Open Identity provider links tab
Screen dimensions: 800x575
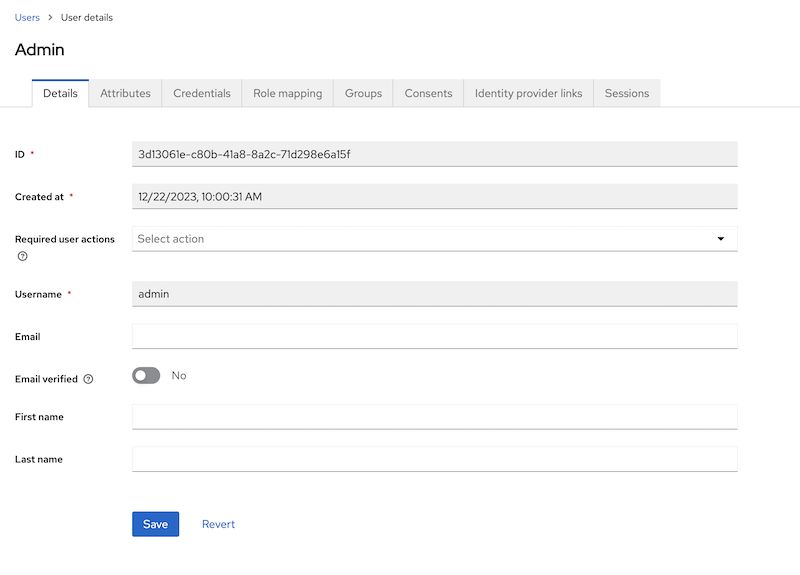[529, 93]
